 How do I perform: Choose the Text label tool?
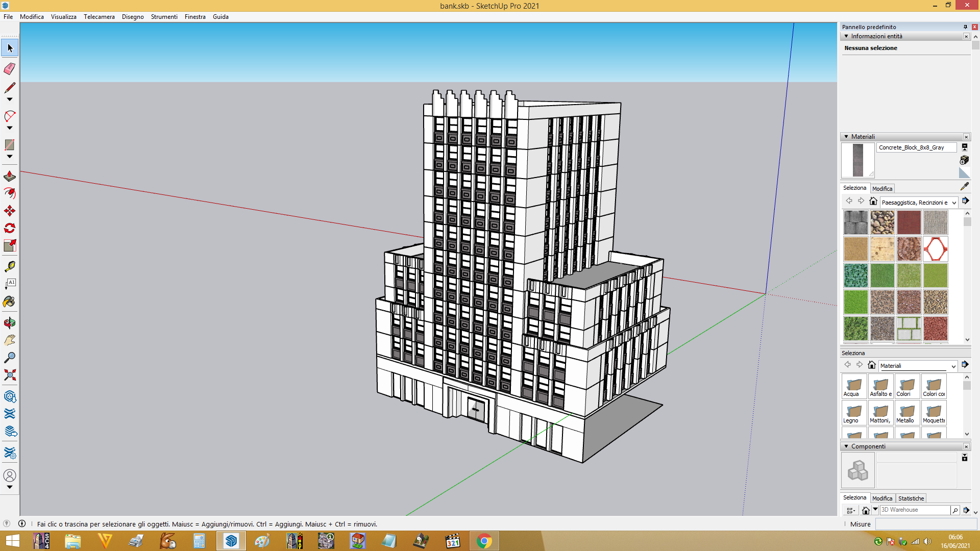tap(10, 284)
